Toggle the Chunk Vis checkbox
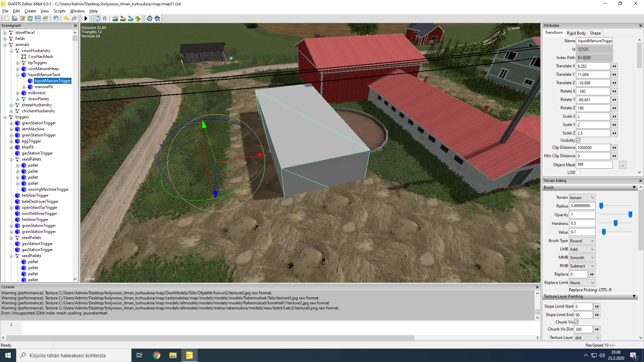Image resolution: width=644 pixels, height=362 pixels. pyautogui.click(x=576, y=322)
